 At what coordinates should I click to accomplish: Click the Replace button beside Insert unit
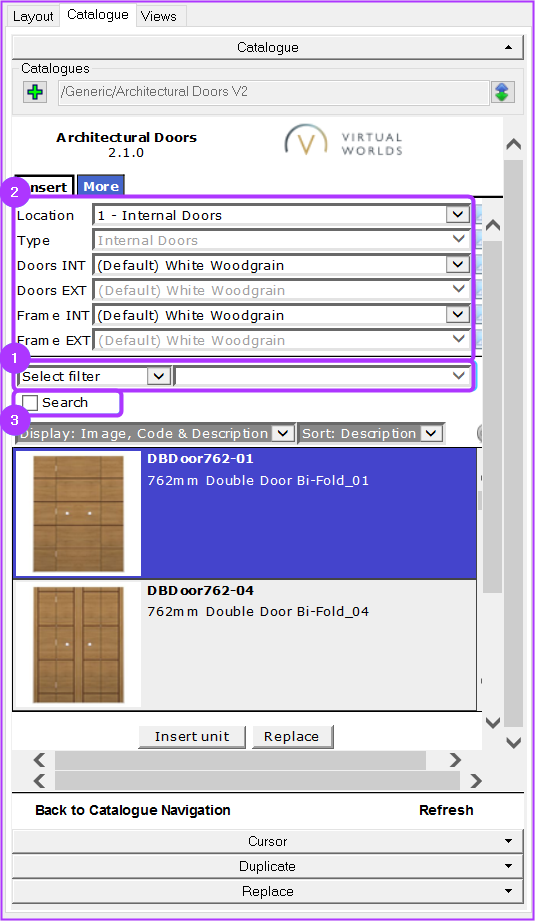click(x=292, y=737)
